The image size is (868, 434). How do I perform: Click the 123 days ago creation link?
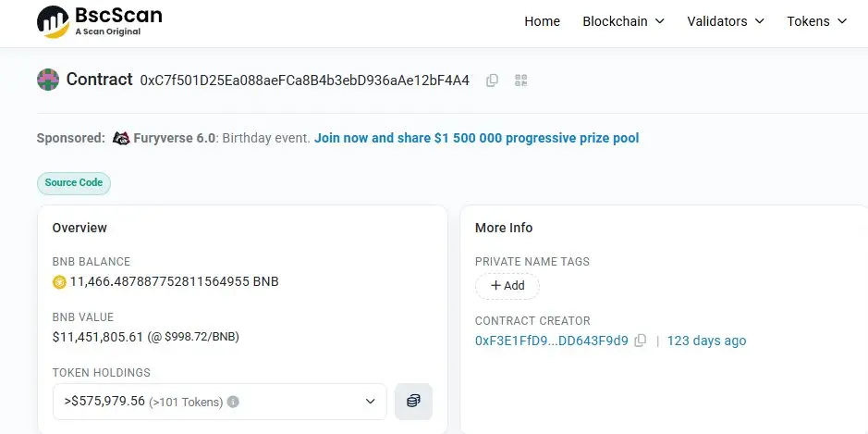coord(706,341)
